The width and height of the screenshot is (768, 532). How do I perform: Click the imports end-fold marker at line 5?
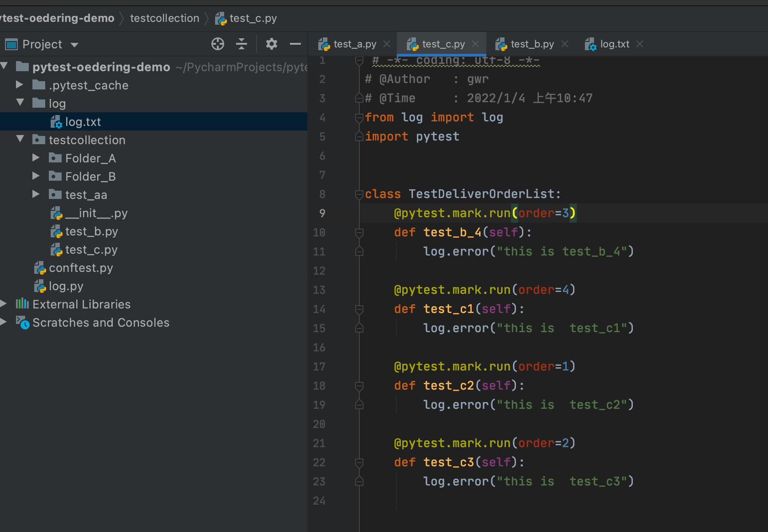pos(359,136)
